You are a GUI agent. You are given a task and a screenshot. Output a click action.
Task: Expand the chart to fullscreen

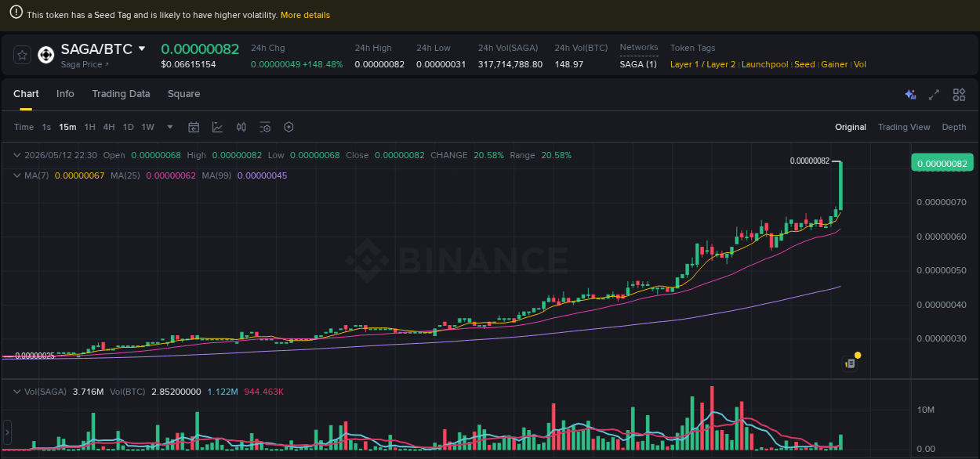coord(934,95)
